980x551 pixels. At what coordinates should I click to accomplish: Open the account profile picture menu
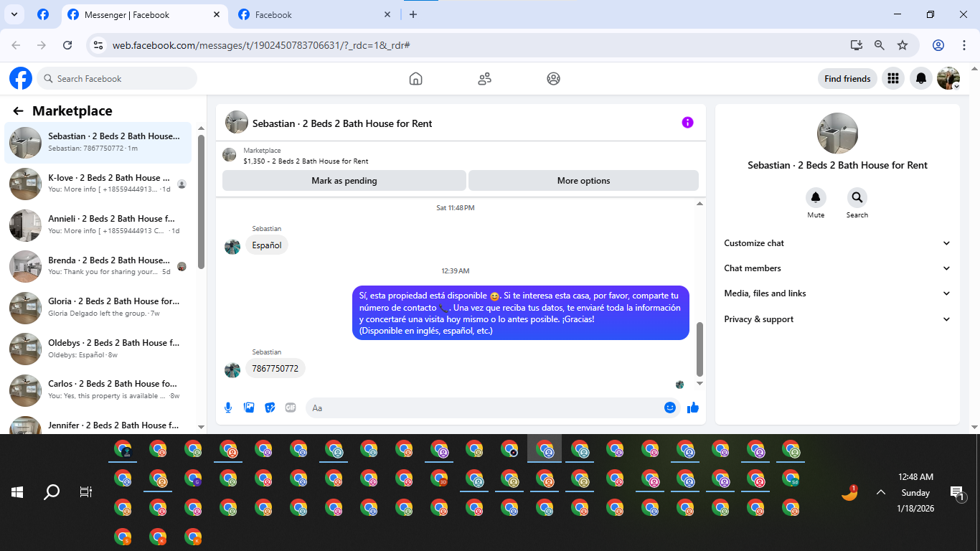click(x=948, y=78)
